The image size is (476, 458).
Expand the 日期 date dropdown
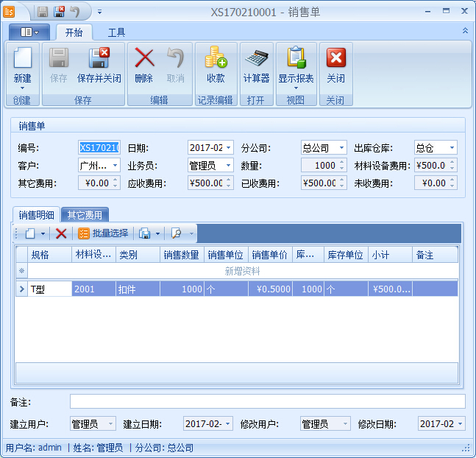228,148
